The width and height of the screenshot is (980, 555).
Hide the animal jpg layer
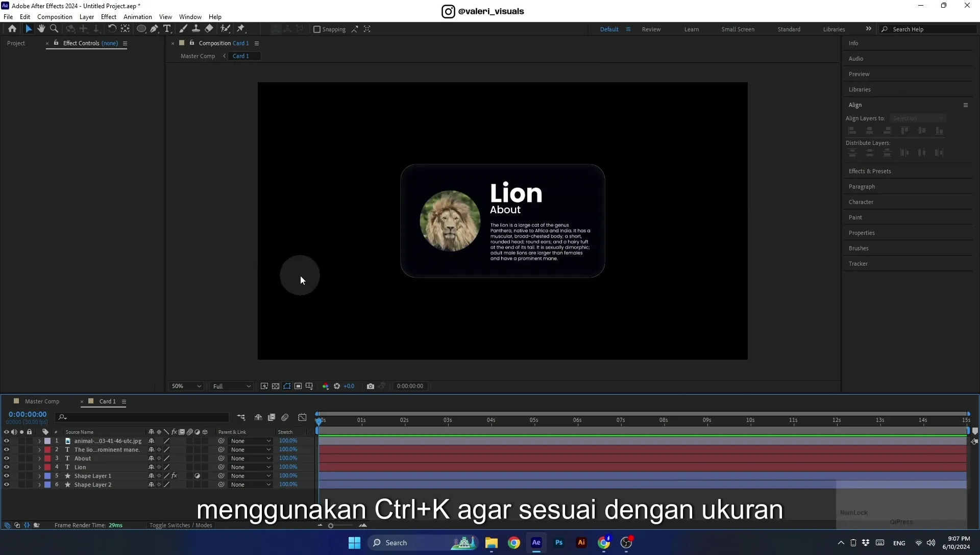6,441
